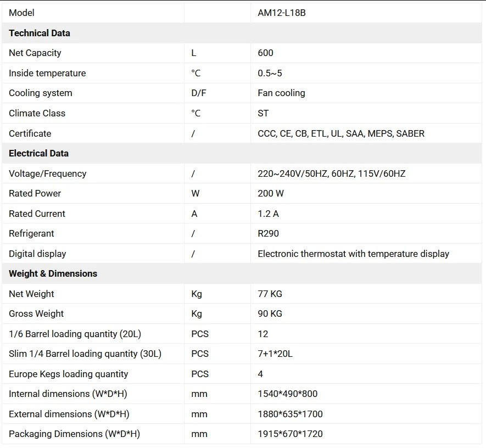This screenshot has height=448, width=486.
Task: Click the external dimensions value 1880*635*1700
Action: pyautogui.click(x=290, y=414)
